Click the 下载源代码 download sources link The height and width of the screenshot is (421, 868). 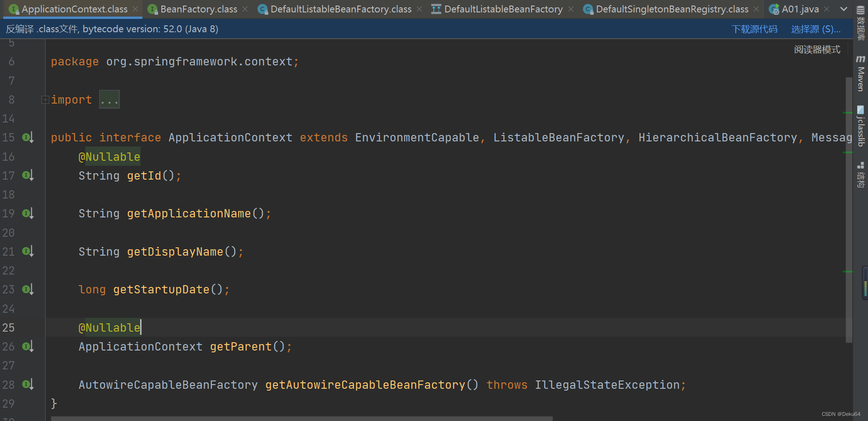pos(755,29)
